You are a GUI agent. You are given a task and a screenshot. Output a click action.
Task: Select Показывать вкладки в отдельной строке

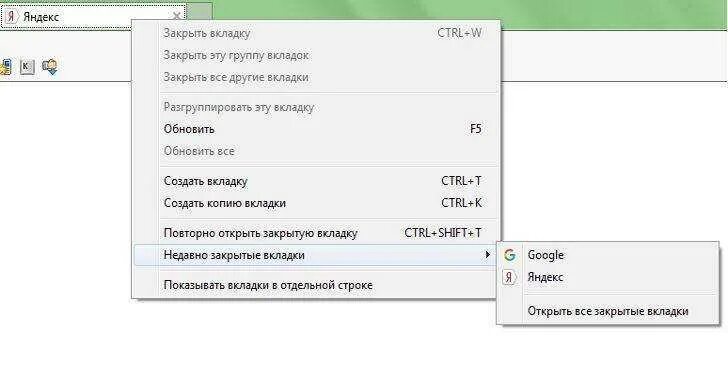316,285
